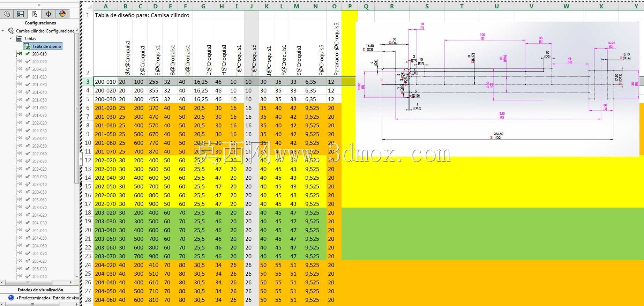Select the Predeterminado display state entry
644x306 pixels.
click(47, 298)
